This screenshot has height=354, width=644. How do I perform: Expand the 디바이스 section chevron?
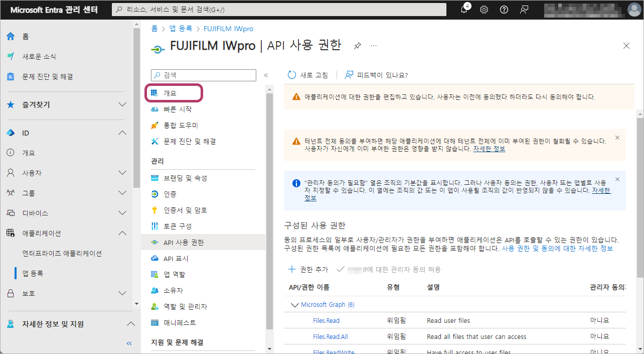tap(122, 213)
